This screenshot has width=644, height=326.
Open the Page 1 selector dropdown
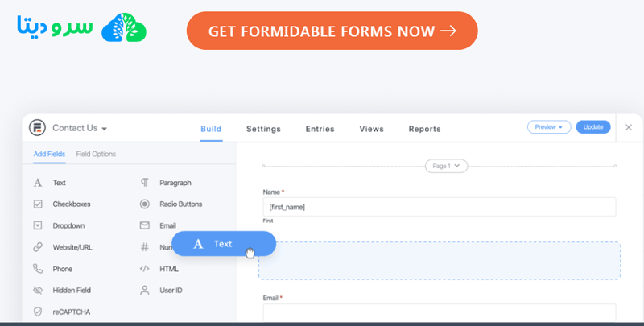[446, 166]
